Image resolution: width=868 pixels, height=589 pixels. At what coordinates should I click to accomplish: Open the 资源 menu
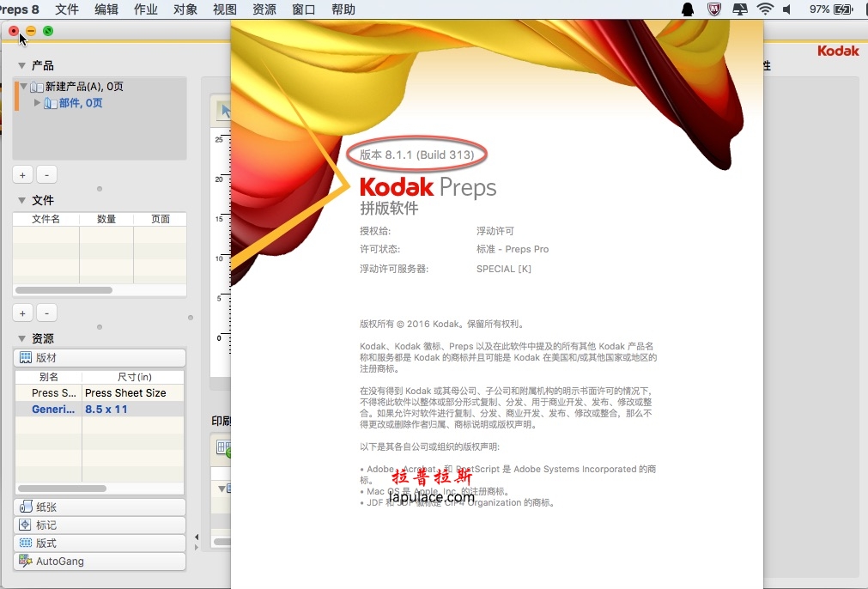click(x=264, y=9)
